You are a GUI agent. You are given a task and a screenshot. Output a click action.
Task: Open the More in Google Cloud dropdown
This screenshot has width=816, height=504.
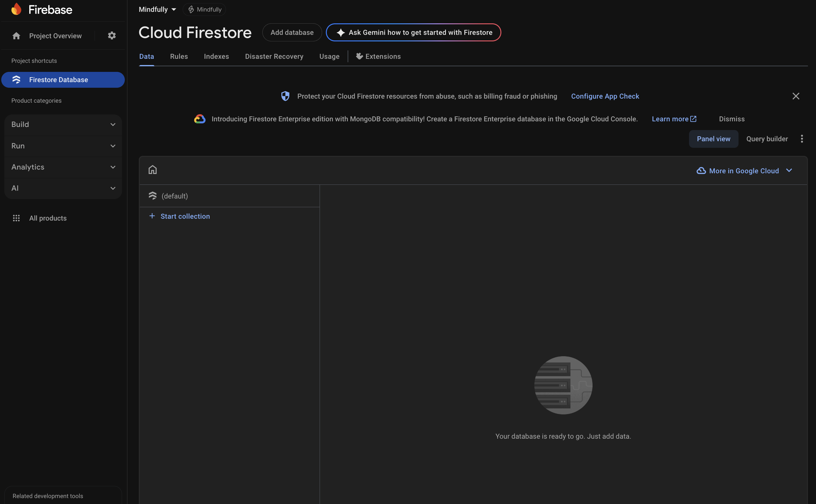coord(745,170)
